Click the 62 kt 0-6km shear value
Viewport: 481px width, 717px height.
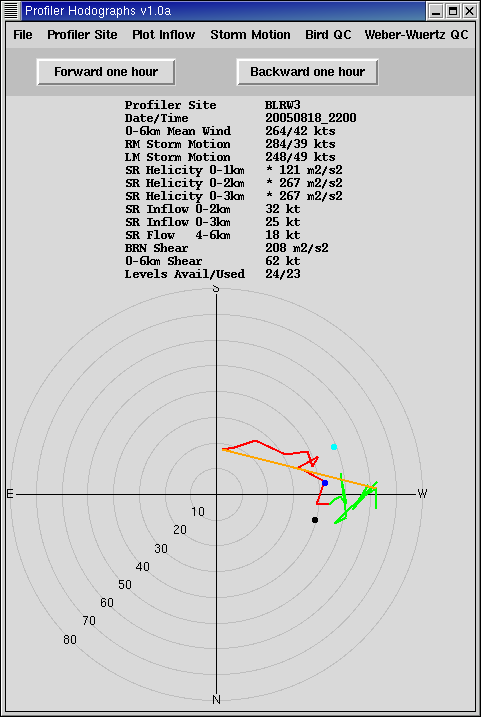(x=283, y=261)
